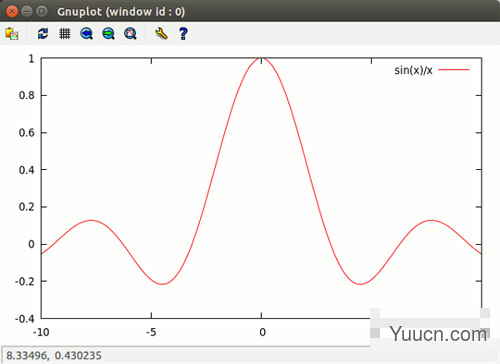Apply next zoom settings icon
This screenshot has height=364, width=500.
click(x=108, y=34)
